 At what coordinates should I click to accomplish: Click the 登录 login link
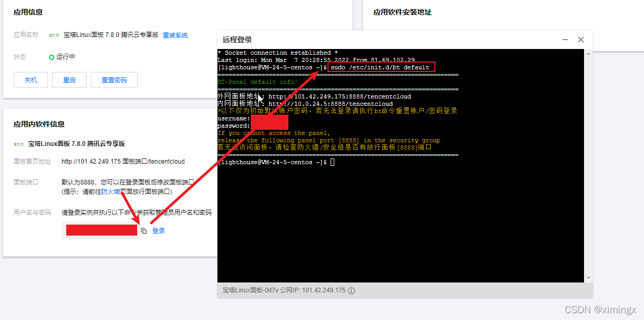(x=159, y=230)
